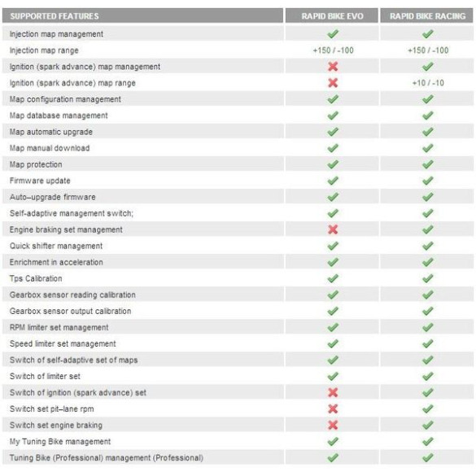Image resolution: width=476 pixels, height=476 pixels.
Task: Click the EVO red cross for Ignition map range
Action: pyautogui.click(x=333, y=82)
